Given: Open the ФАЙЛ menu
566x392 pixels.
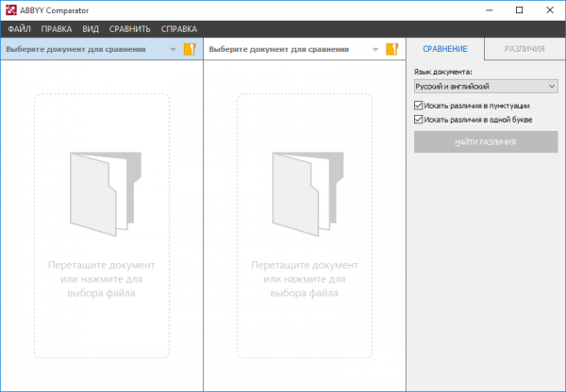Looking at the screenshot, I should 19,29.
